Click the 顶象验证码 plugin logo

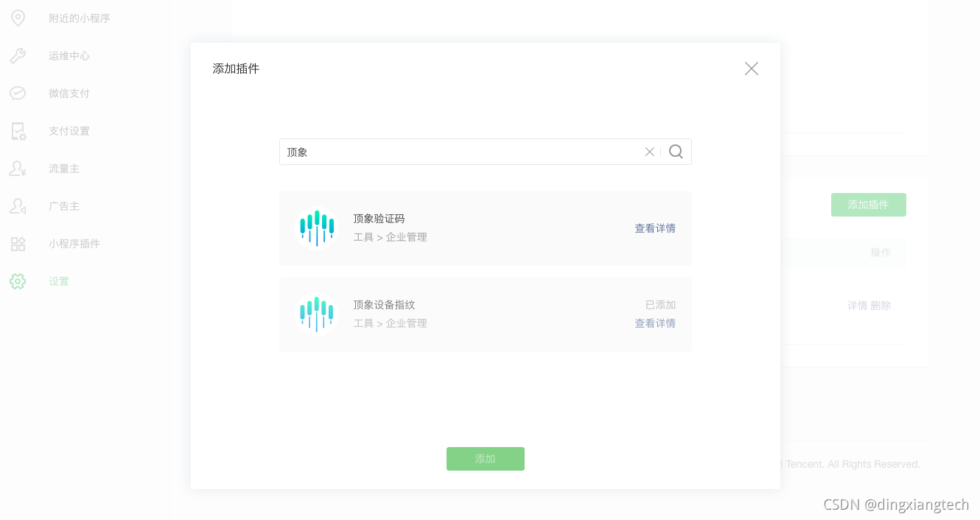pos(316,228)
